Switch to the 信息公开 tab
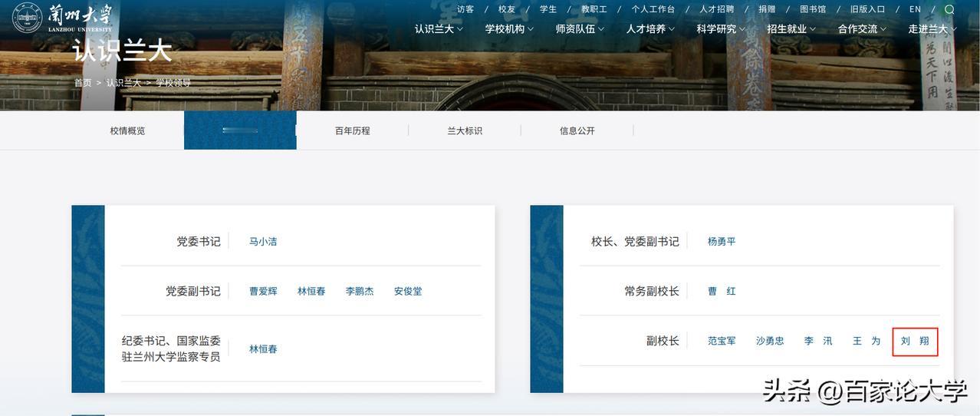The image size is (980, 416). (577, 130)
